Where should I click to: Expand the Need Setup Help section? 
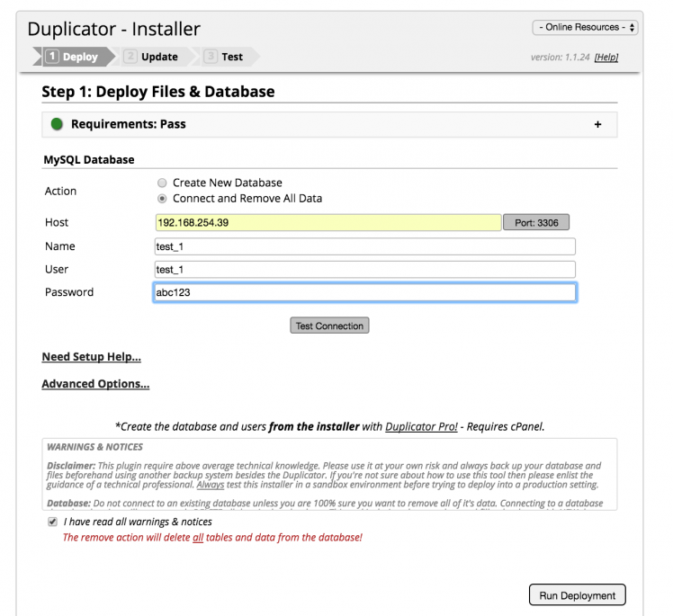[x=92, y=357]
